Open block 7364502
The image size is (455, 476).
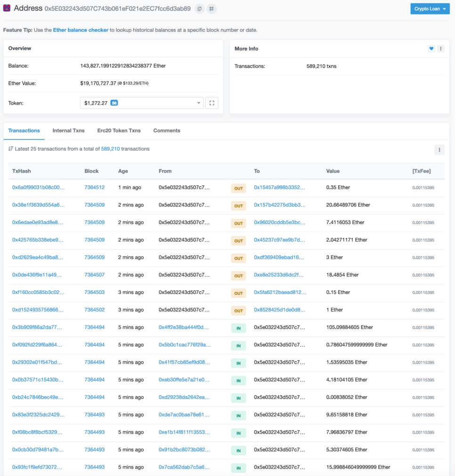coord(95,310)
